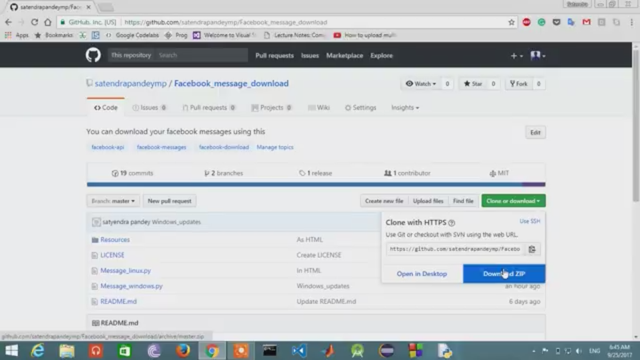View 19 commits

pos(133,173)
